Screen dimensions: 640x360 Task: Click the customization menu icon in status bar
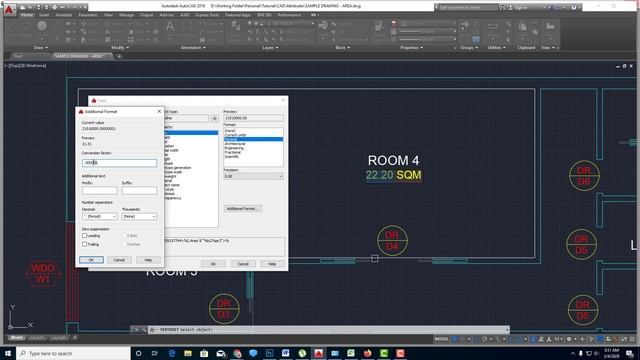coord(632,339)
